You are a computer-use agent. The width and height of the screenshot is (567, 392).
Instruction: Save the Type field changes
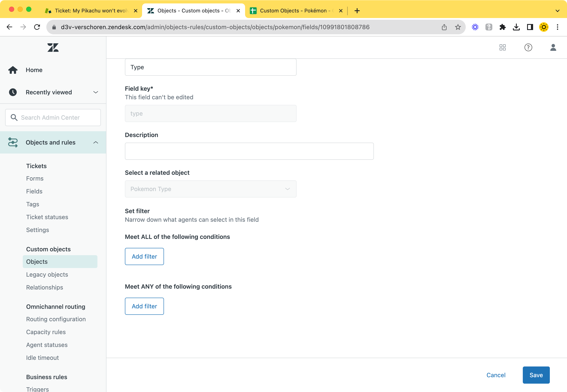click(x=536, y=375)
